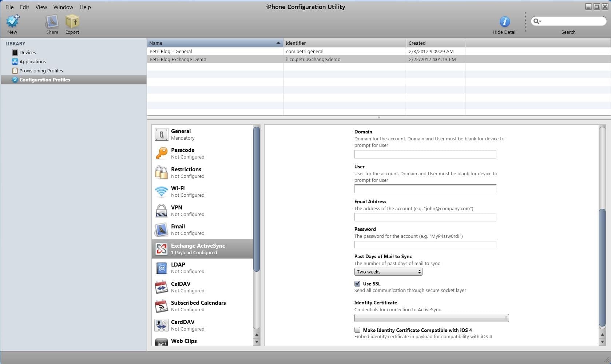Viewport: 611px width, 364px height.
Task: Click the Identifier column header
Action: point(344,43)
